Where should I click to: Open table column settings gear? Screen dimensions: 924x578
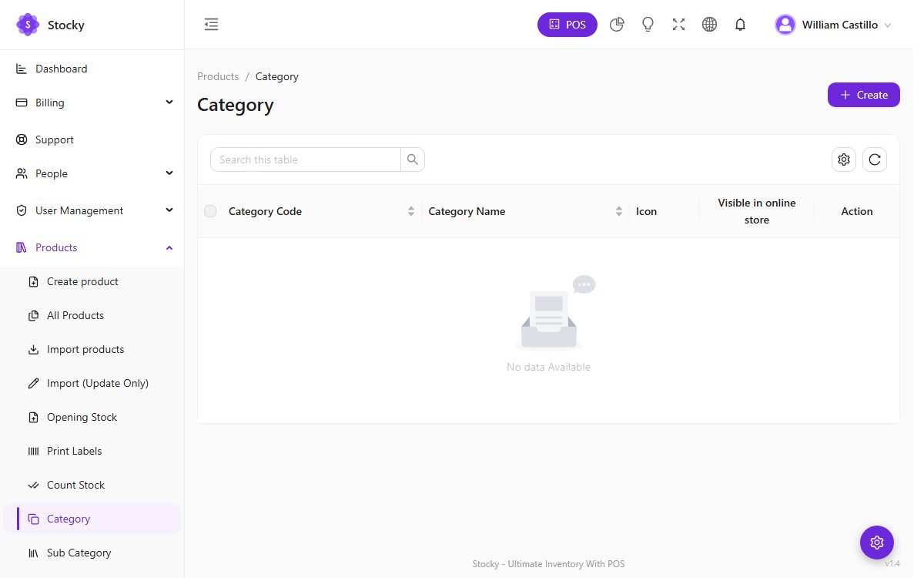click(844, 160)
